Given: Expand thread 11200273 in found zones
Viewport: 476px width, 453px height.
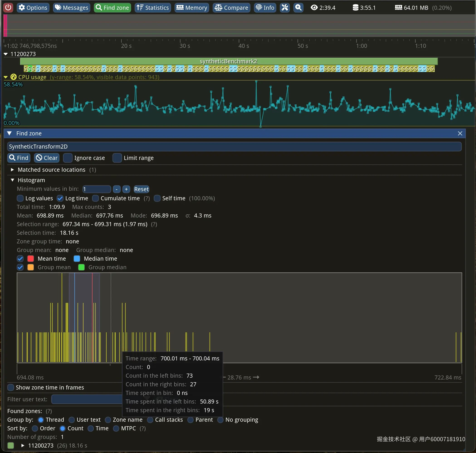Looking at the screenshot, I should (x=23, y=446).
